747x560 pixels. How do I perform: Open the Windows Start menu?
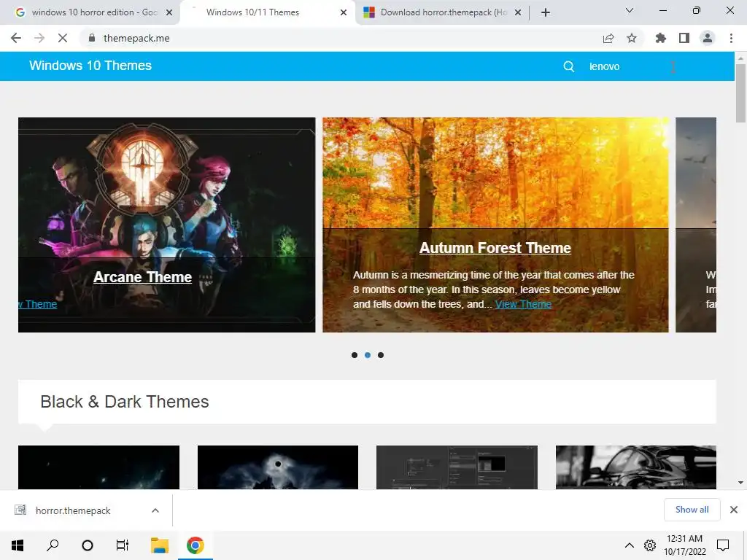coord(18,545)
